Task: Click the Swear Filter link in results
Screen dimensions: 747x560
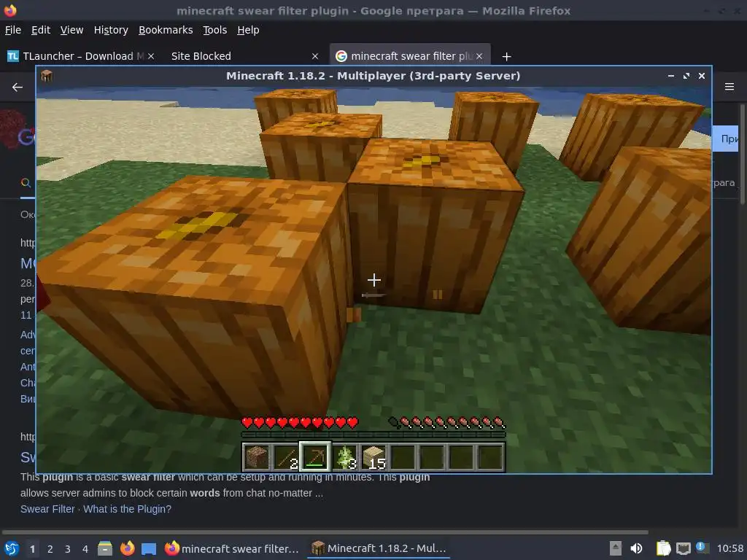Action: point(47,509)
